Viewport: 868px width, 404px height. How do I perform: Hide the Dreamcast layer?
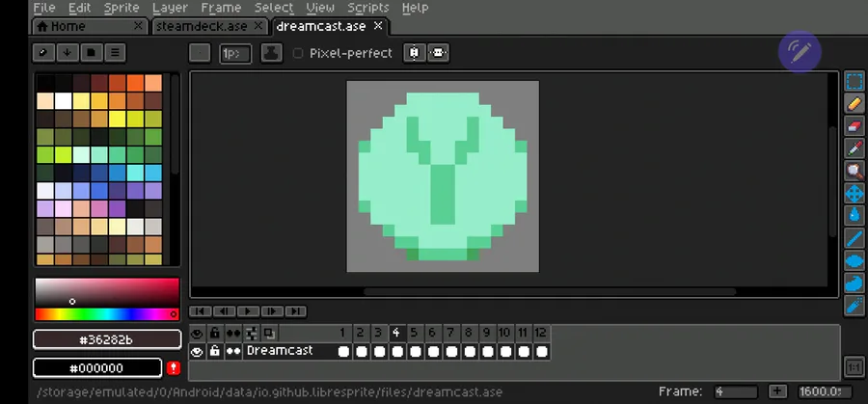tap(197, 351)
